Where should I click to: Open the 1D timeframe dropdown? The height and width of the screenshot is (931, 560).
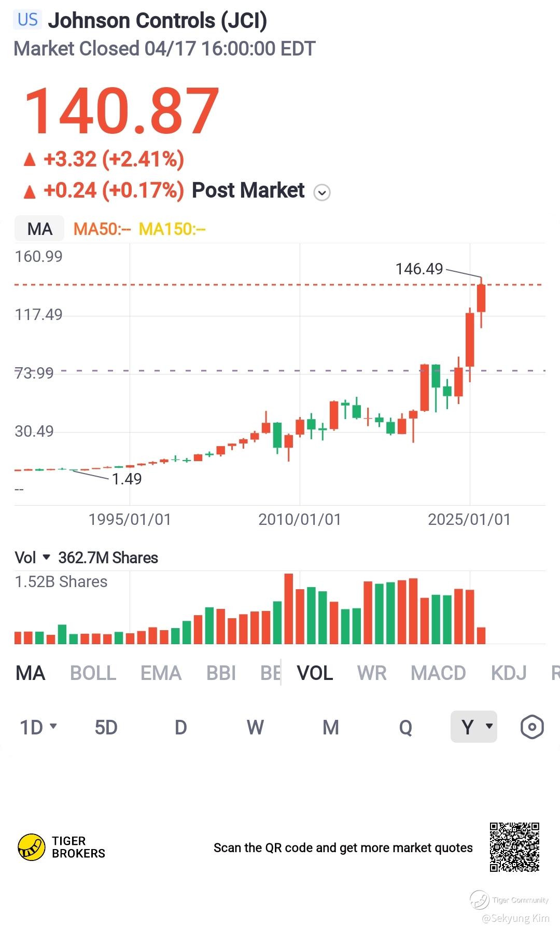click(38, 727)
